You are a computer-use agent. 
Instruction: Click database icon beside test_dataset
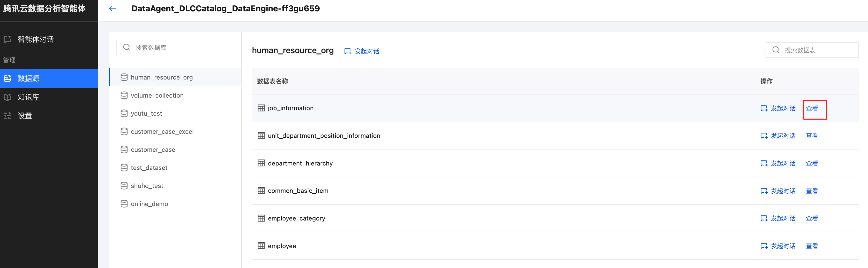pos(124,168)
